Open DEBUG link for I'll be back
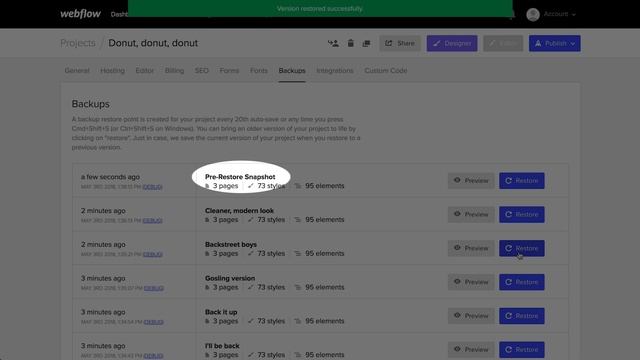Screen dimensions: 640x360 pos(153,356)
